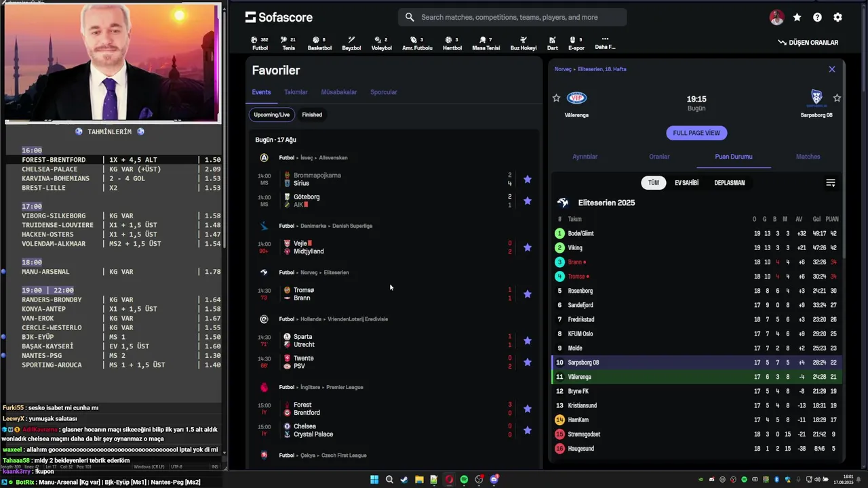
Task: Open File Explorer from the taskbar
Action: click(419, 480)
